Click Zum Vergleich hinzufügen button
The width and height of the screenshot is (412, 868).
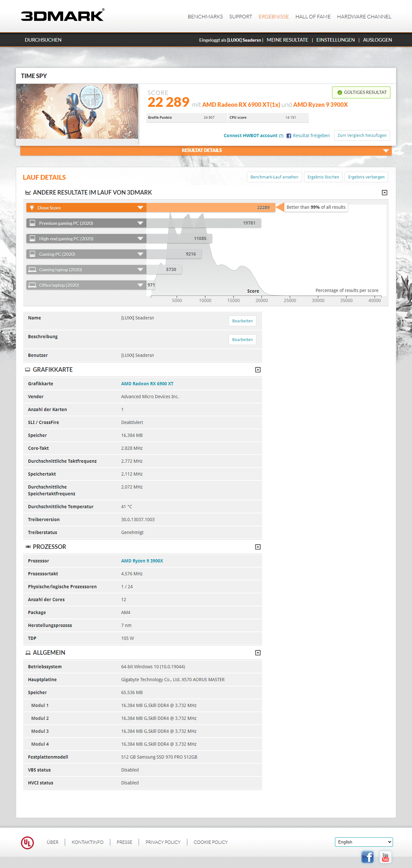(361, 135)
